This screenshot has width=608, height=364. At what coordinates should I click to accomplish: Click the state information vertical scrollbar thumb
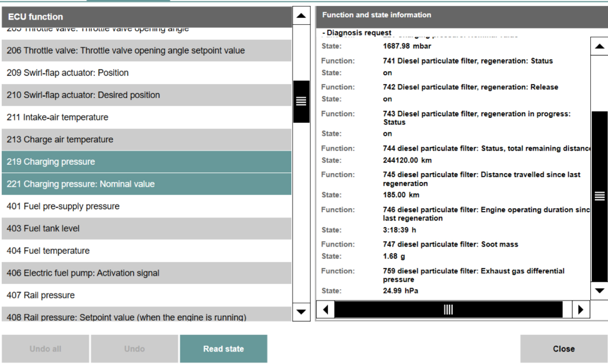[599, 196]
